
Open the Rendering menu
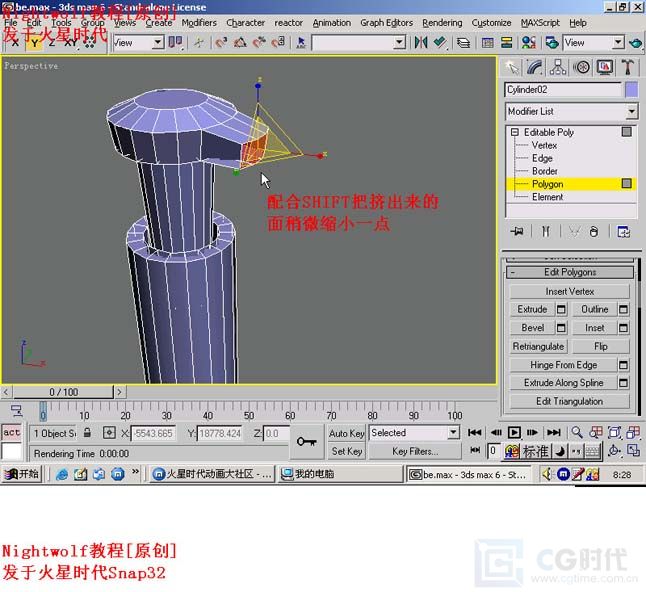tap(442, 23)
